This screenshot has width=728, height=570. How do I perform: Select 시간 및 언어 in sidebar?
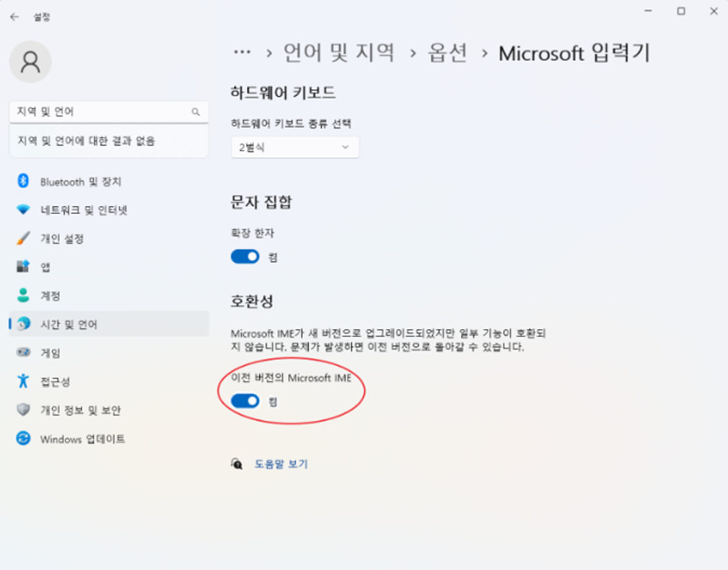tap(109, 324)
